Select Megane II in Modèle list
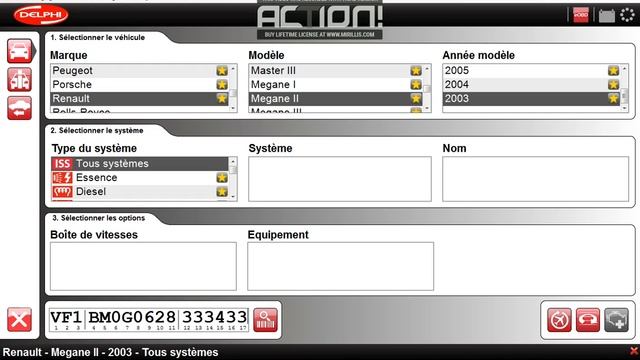 tap(336, 98)
